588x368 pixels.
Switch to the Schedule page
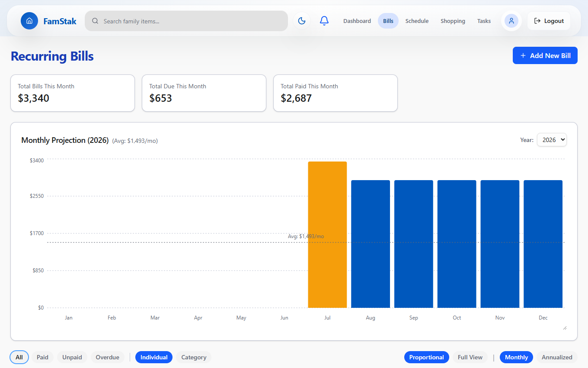[x=417, y=21]
